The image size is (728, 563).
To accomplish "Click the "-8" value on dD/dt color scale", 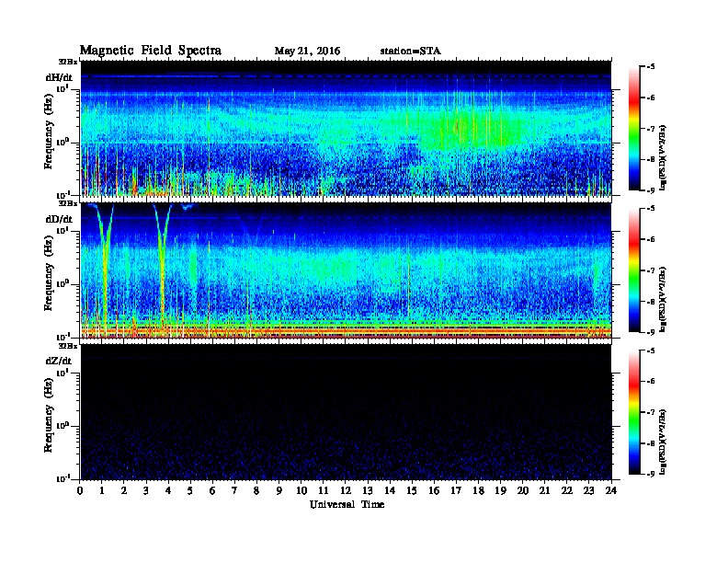I will [x=651, y=302].
